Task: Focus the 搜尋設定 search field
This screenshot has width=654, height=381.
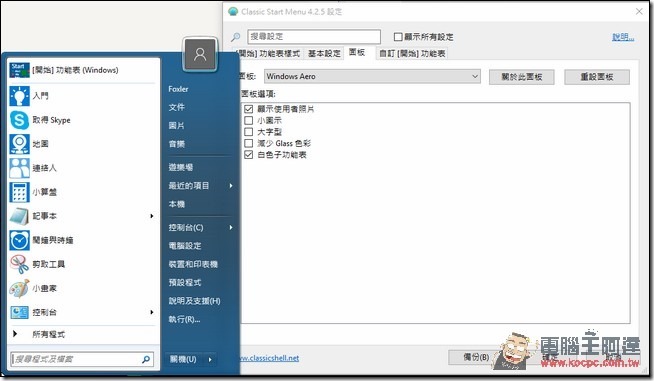Action: 314,37
